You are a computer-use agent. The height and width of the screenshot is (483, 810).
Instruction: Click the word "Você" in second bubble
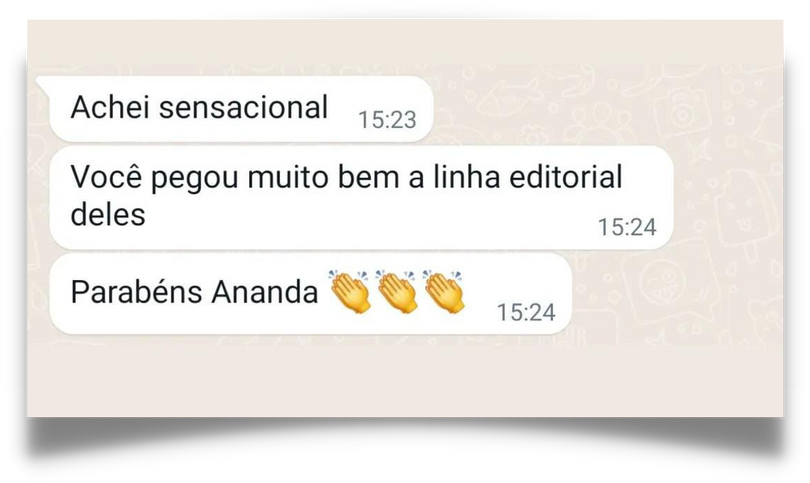click(106, 177)
